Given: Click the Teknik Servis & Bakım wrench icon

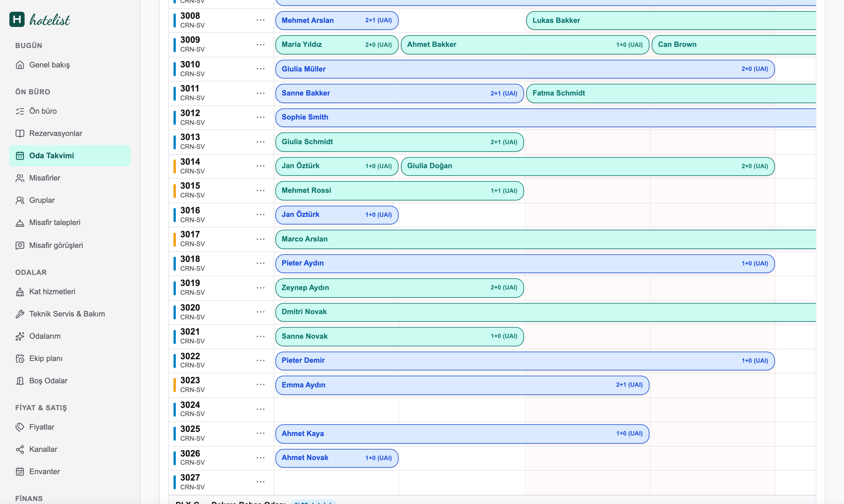Looking at the screenshot, I should click(20, 314).
